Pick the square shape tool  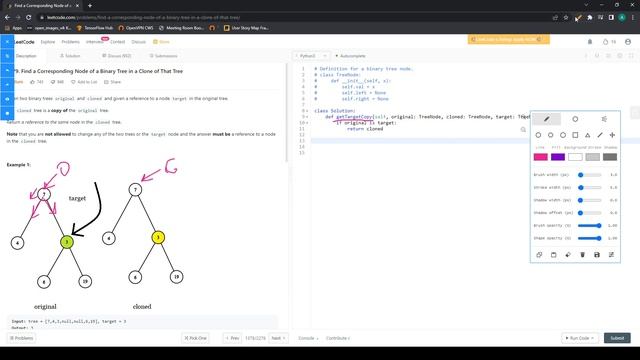pos(575,135)
